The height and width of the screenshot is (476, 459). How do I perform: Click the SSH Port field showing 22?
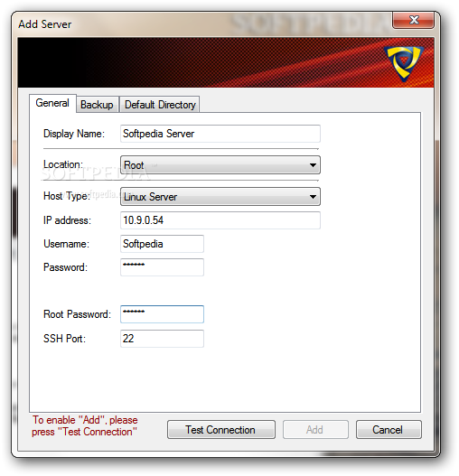(162, 339)
